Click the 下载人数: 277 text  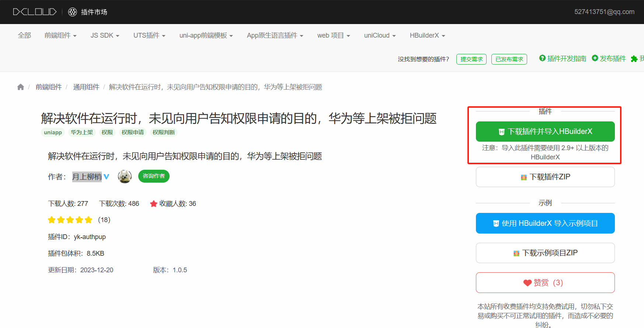pyautogui.click(x=68, y=204)
